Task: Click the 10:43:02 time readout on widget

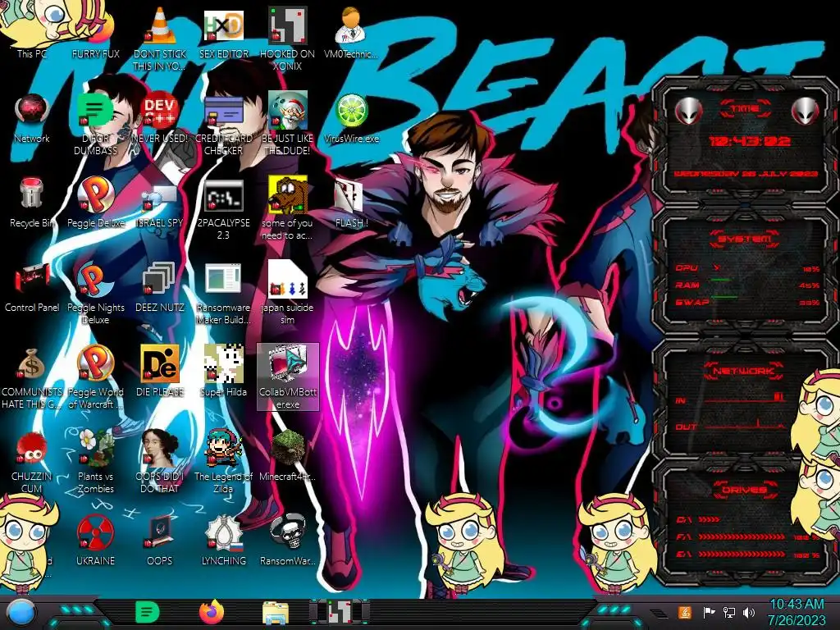Action: click(x=750, y=141)
